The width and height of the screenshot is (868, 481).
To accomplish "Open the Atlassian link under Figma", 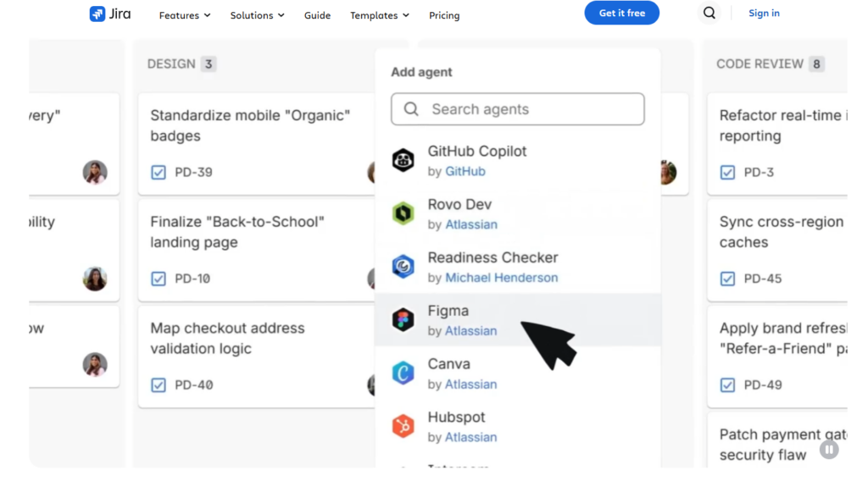I will coord(471,330).
